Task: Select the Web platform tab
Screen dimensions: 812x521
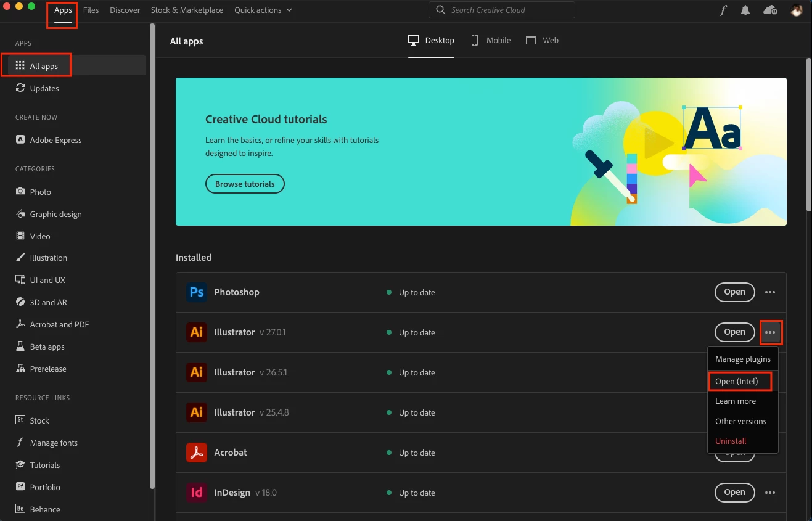Action: click(542, 41)
